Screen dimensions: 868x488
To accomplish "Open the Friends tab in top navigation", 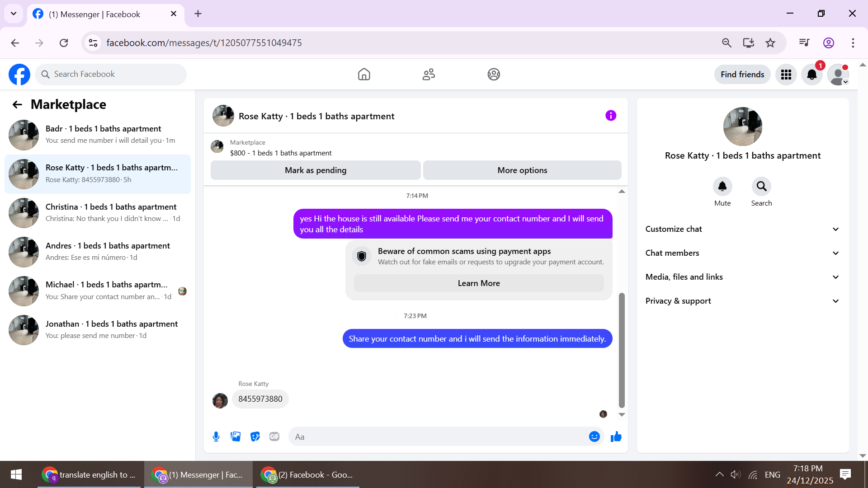I will [x=429, y=75].
